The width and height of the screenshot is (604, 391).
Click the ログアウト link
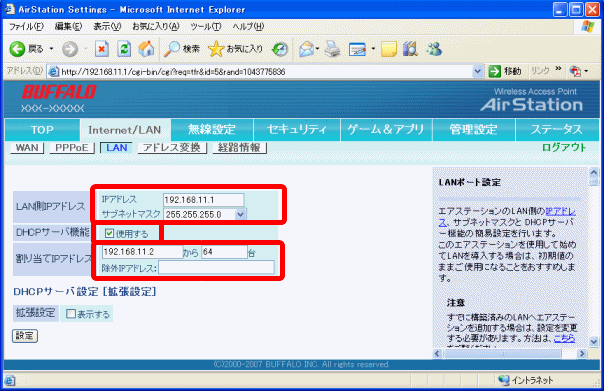click(564, 148)
